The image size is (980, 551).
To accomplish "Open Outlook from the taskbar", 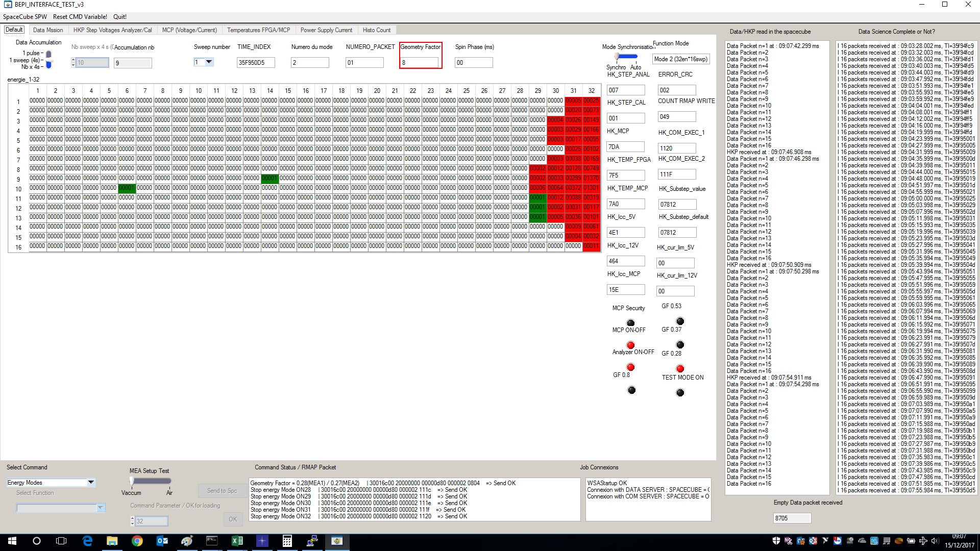I will (x=162, y=541).
